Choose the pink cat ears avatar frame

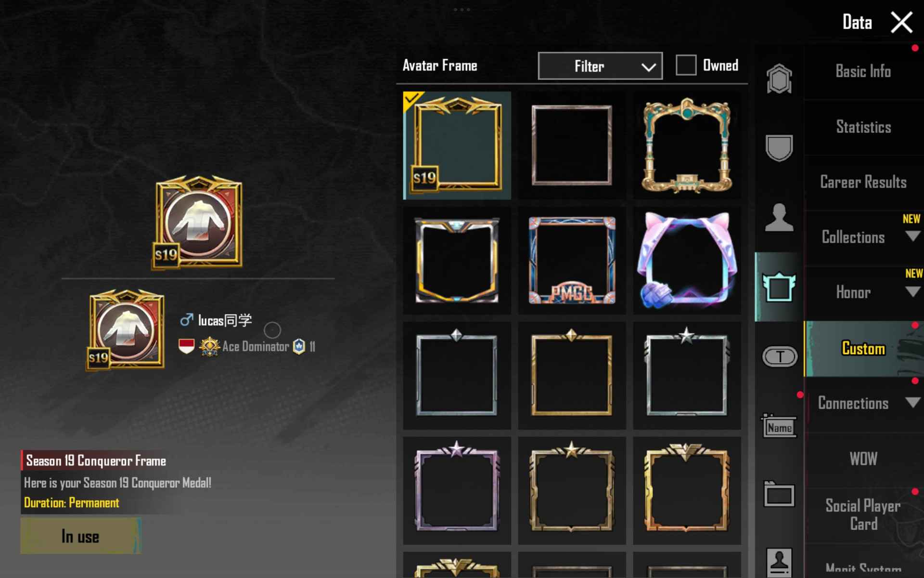coord(687,261)
